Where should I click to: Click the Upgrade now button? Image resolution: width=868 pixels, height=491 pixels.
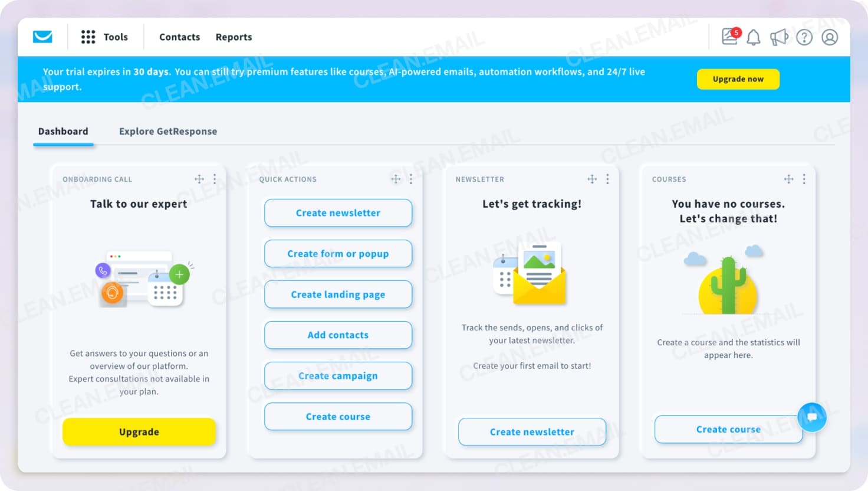click(738, 78)
